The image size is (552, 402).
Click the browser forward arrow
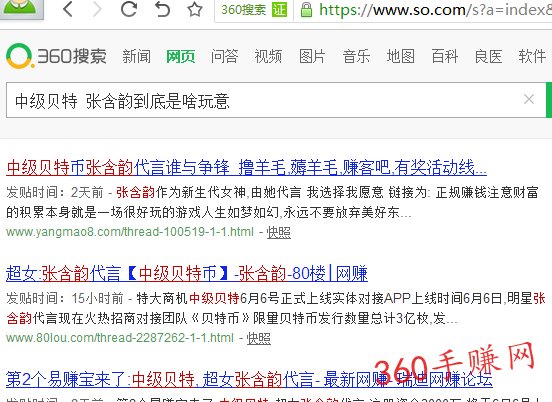pos(97,9)
